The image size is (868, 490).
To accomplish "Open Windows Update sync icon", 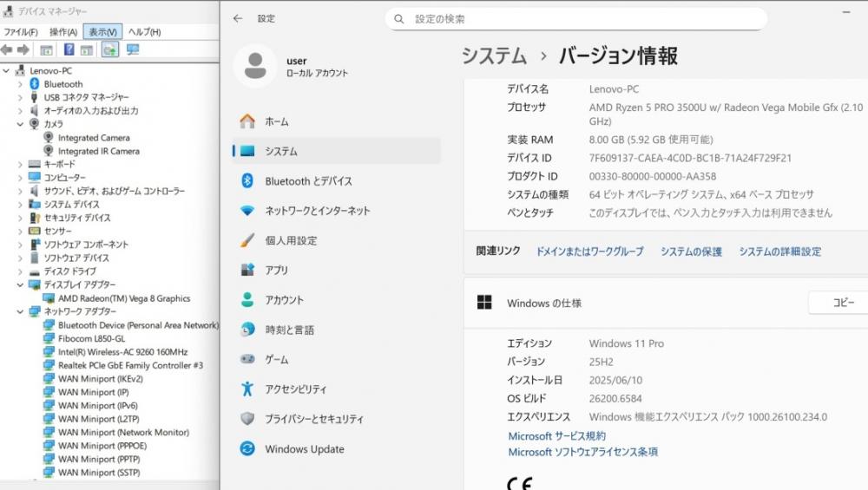I will click(247, 448).
